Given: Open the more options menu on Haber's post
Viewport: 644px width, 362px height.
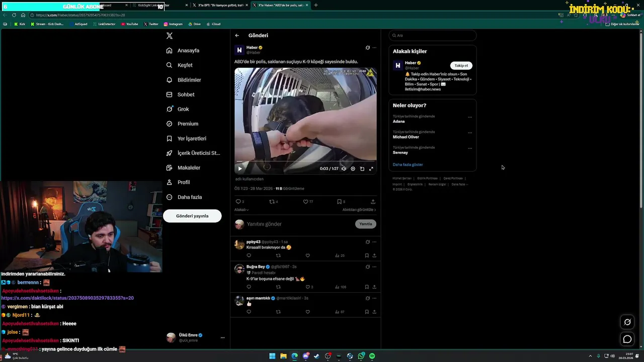Looking at the screenshot, I should click(x=374, y=48).
